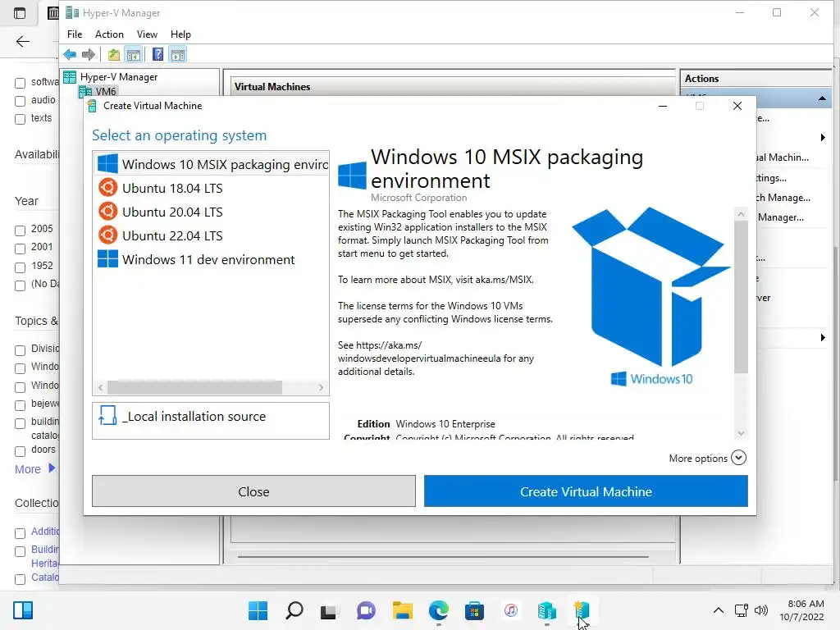Image resolution: width=840 pixels, height=630 pixels.
Task: Click the OS list horizontal scrollbar thumb
Action: click(194, 387)
